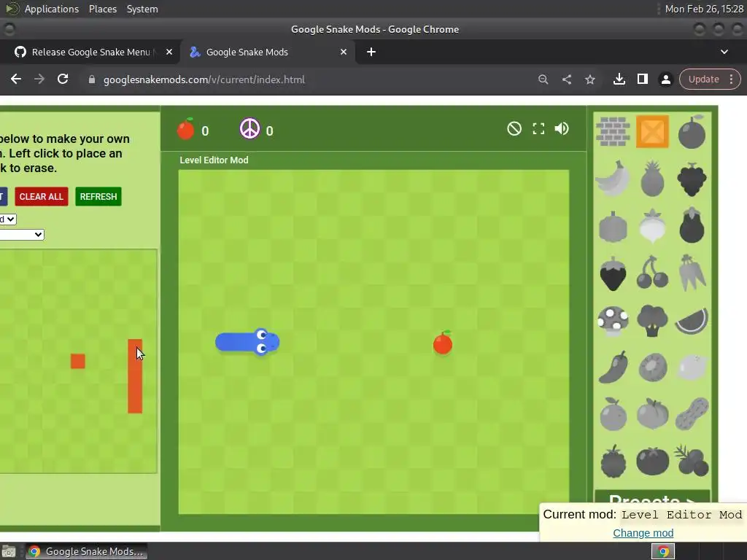Mute the game sound
Viewport: 747px width, 560px height.
[562, 128]
